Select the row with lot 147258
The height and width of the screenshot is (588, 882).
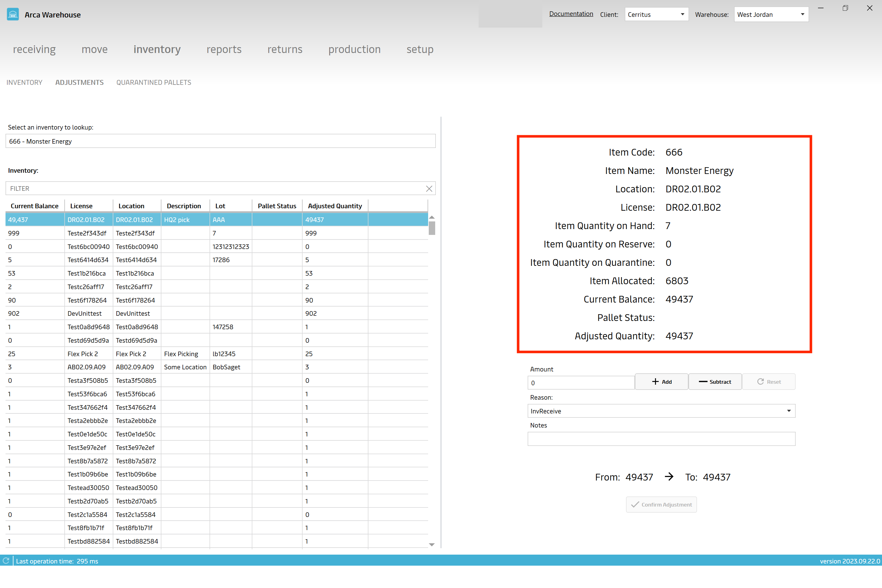217,327
